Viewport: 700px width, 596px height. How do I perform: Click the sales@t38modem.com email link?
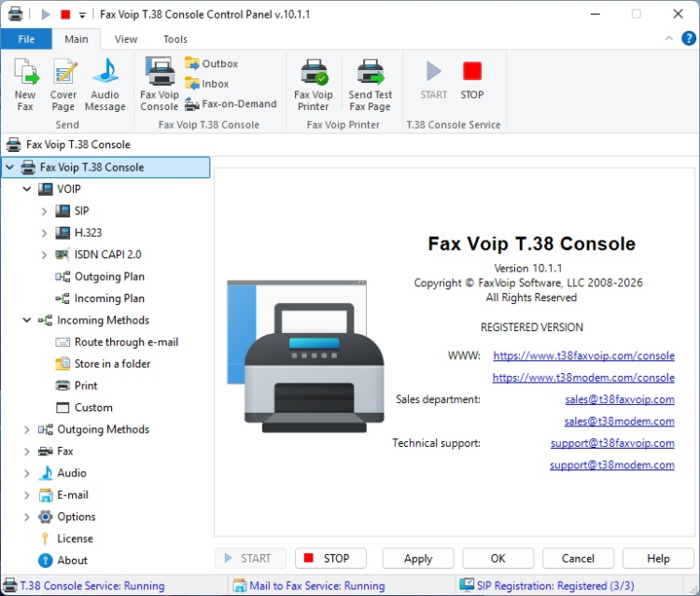point(620,422)
